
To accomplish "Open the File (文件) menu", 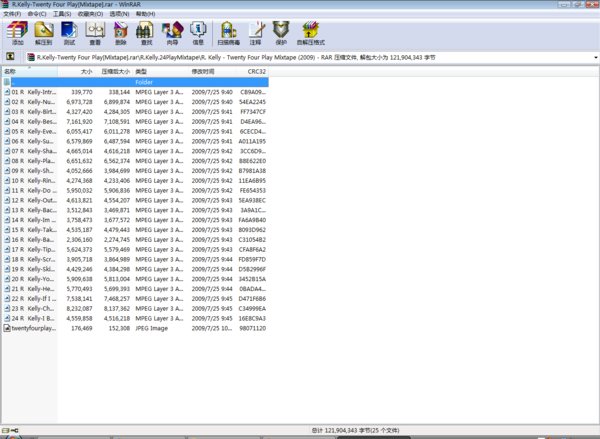I will [12, 14].
